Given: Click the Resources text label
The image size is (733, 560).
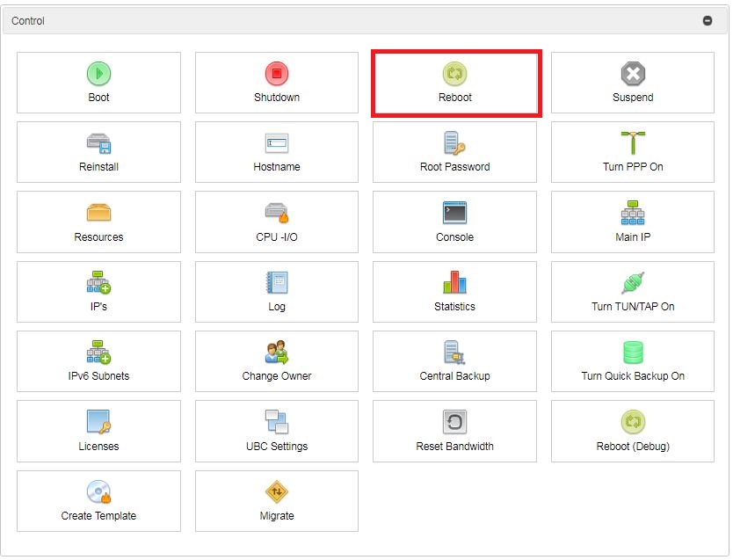Looking at the screenshot, I should (98, 237).
